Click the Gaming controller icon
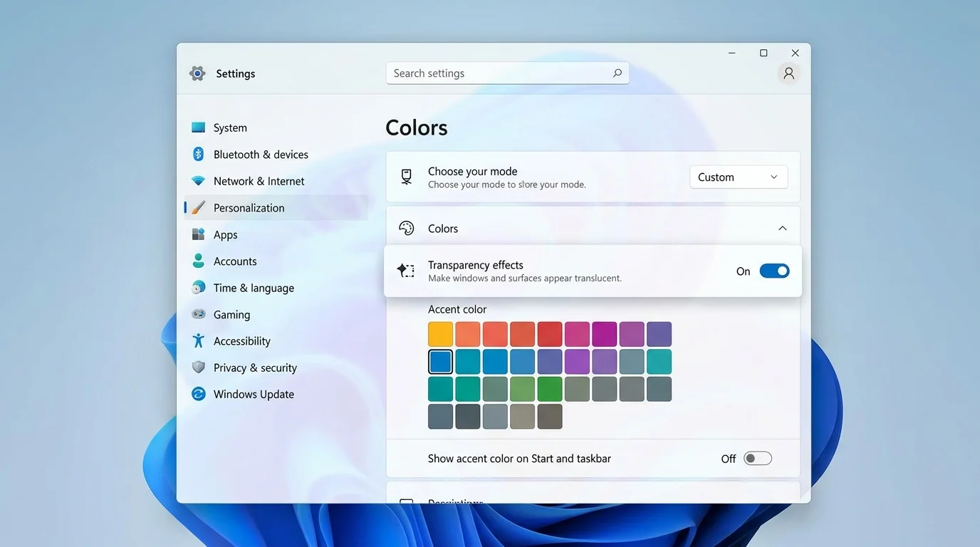The height and width of the screenshot is (547, 980). tap(199, 314)
